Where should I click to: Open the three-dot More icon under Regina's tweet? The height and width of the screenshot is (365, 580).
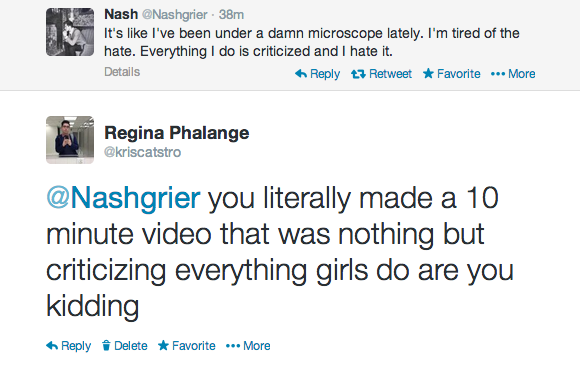pos(233,346)
